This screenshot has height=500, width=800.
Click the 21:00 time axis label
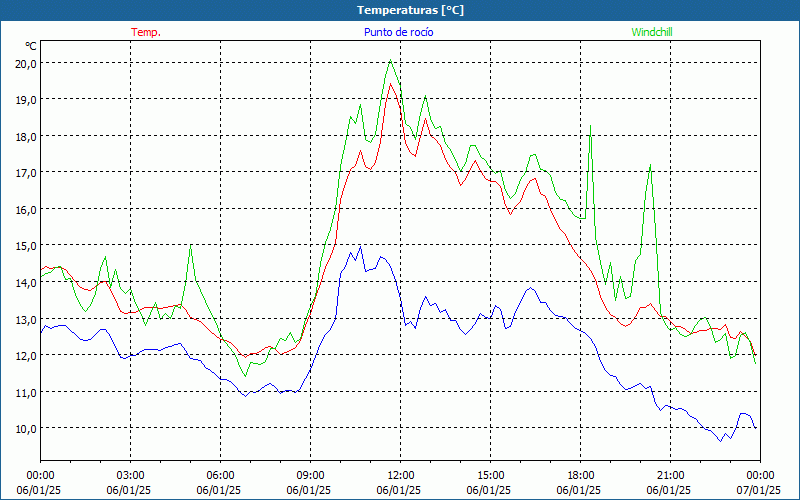point(670,475)
